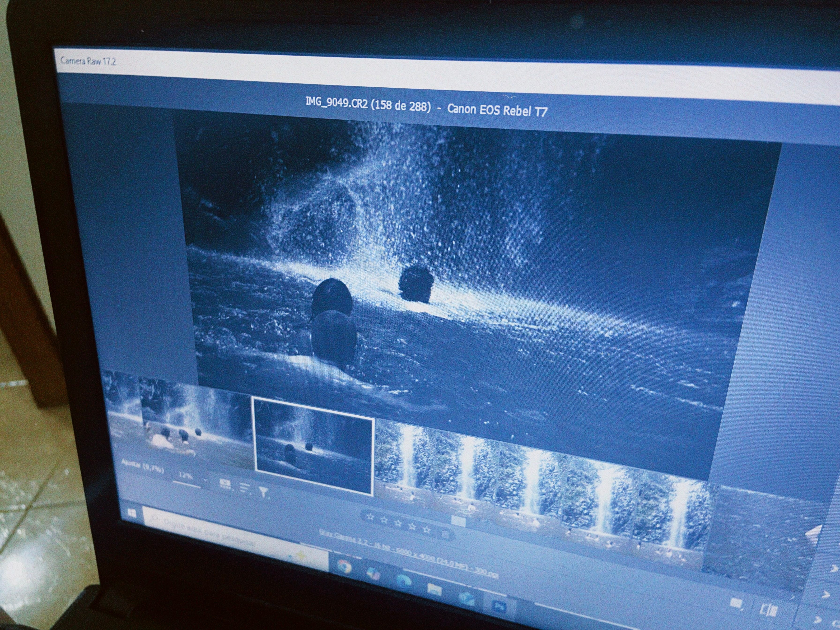Viewport: 840px width, 630px height.
Task: Set rating to three stars
Action: coord(398,523)
